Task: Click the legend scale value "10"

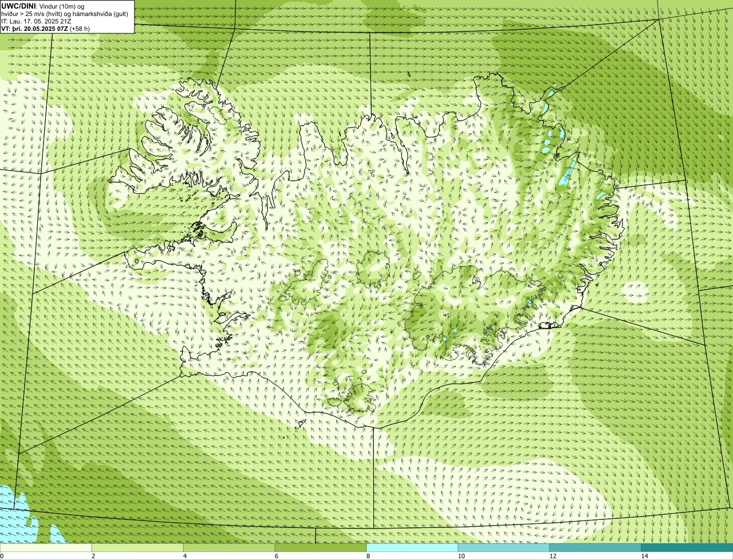Action: pos(461,556)
